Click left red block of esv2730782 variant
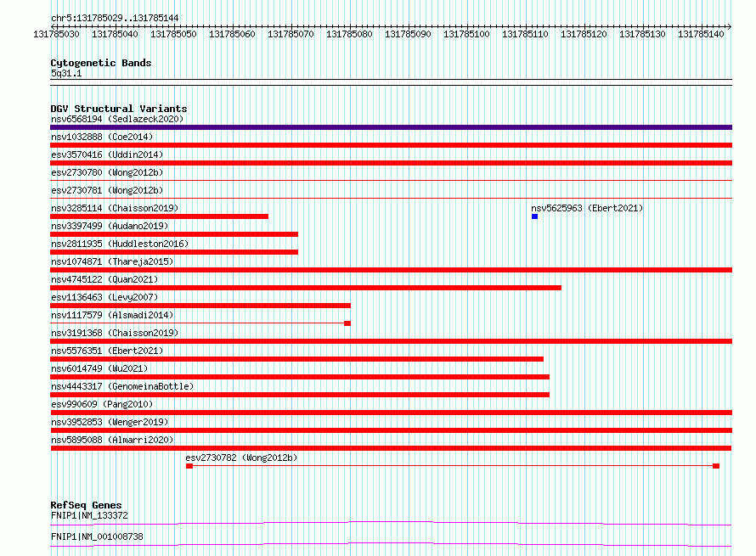The height and width of the screenshot is (556, 756). pyautogui.click(x=189, y=466)
